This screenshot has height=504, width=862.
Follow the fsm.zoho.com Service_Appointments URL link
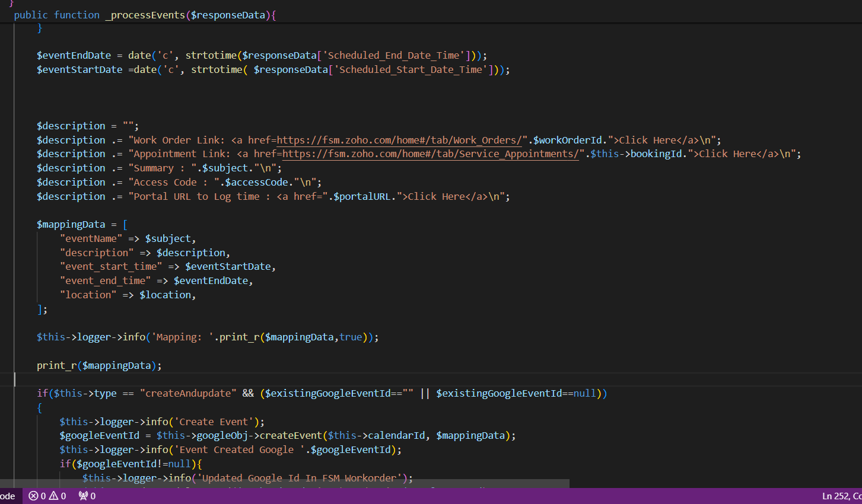(x=431, y=154)
